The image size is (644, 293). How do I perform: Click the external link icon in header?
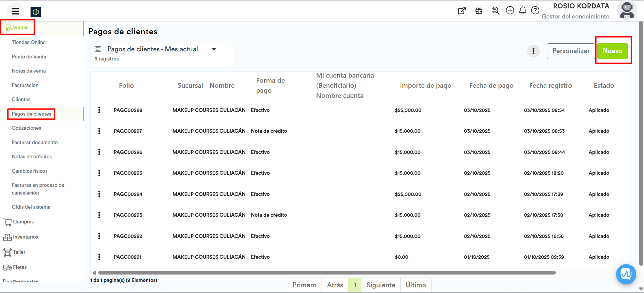pos(462,11)
